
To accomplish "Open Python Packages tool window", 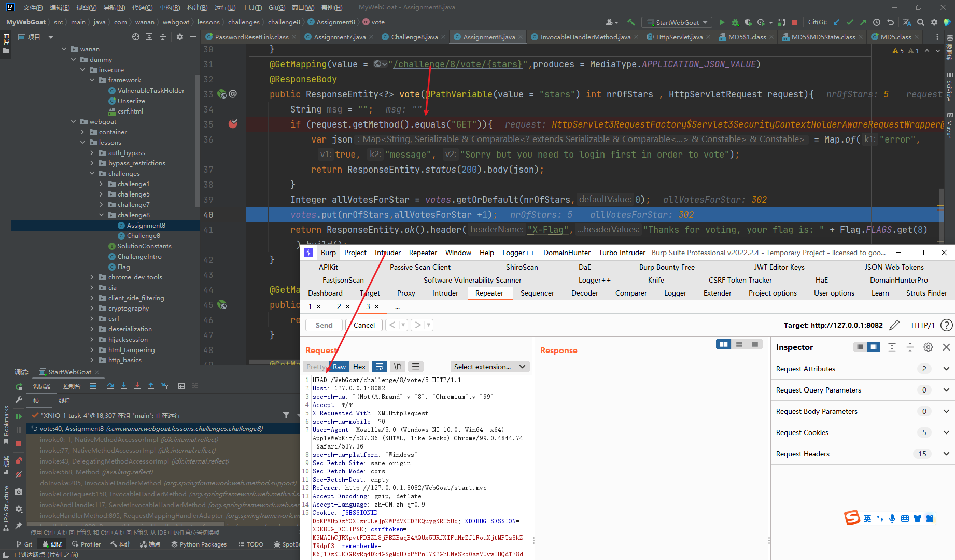I will pyautogui.click(x=199, y=544).
